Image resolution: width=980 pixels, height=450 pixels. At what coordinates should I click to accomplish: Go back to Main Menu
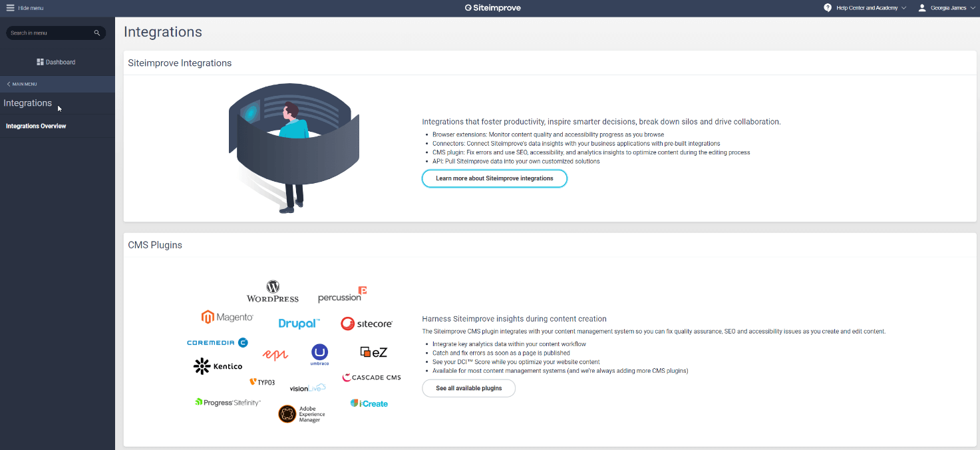click(x=22, y=84)
